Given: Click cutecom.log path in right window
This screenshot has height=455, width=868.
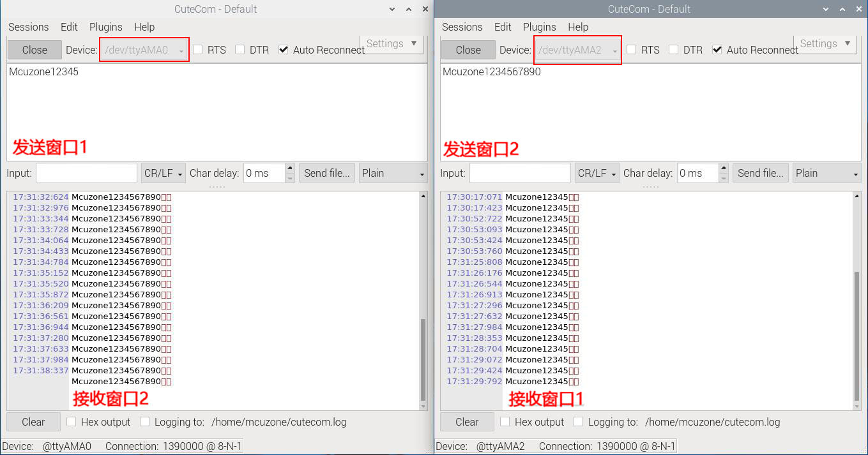Looking at the screenshot, I should tap(713, 422).
